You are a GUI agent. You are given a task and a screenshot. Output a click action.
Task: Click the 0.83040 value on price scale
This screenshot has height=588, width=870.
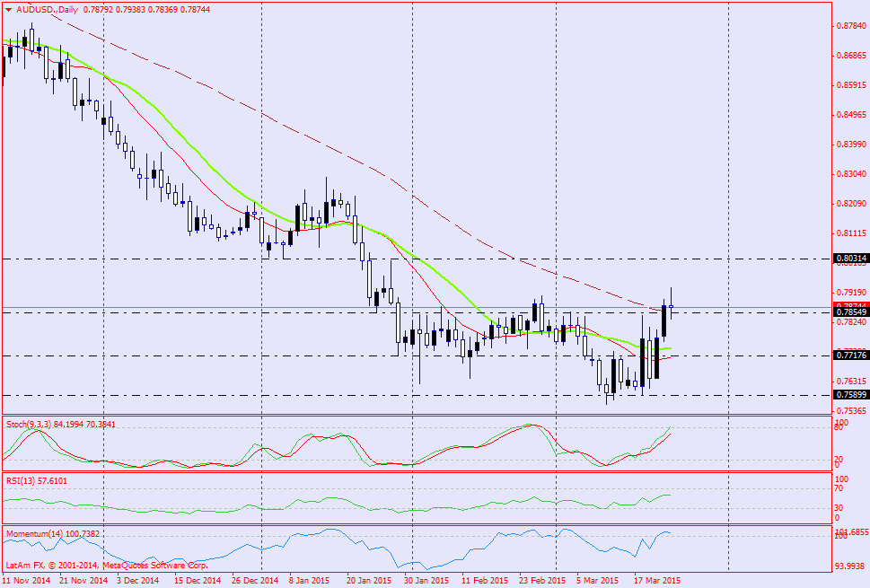tap(849, 173)
